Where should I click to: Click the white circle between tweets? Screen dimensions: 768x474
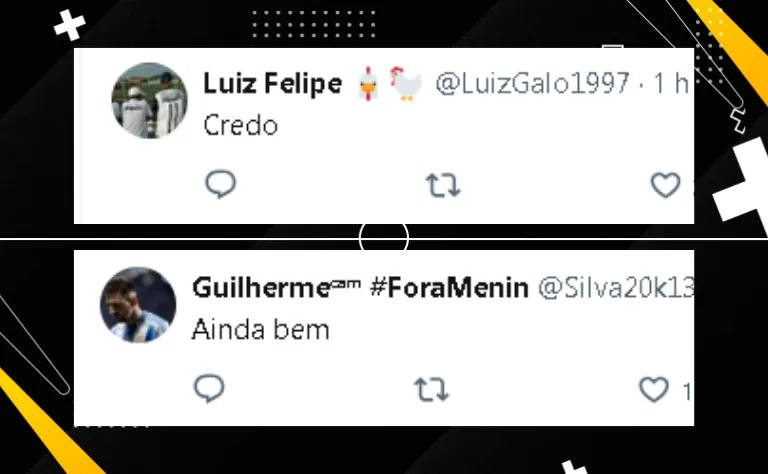pos(384,238)
